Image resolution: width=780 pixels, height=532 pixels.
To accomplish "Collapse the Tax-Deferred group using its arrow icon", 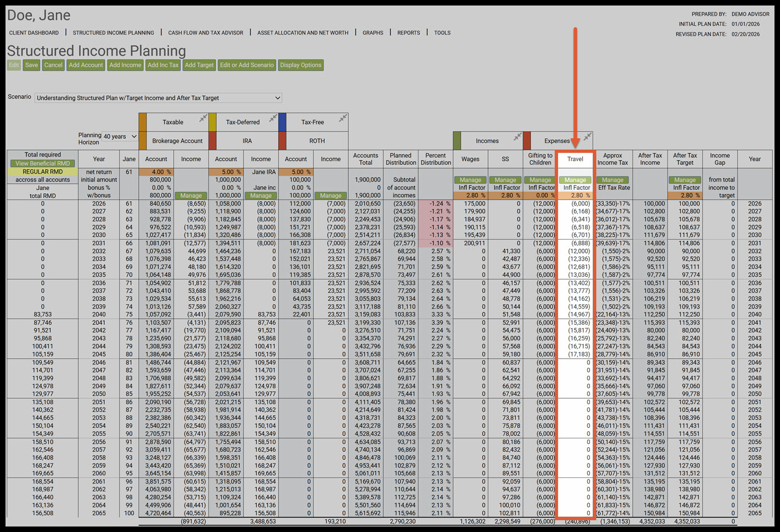I will (273, 118).
